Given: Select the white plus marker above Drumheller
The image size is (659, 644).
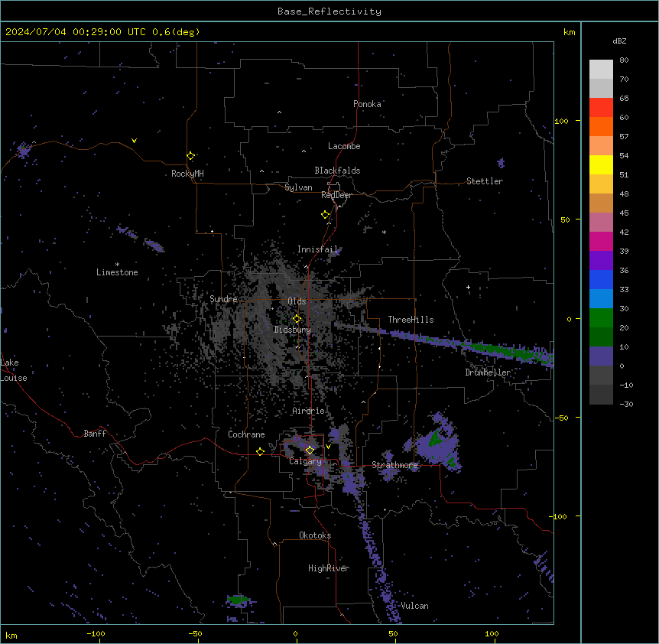Looking at the screenshot, I should pyautogui.click(x=468, y=287).
